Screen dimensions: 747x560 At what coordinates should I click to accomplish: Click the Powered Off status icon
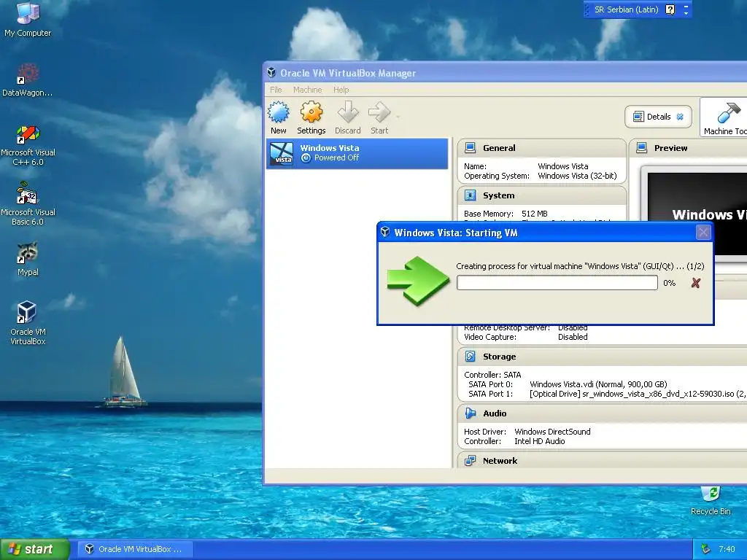coord(306,158)
